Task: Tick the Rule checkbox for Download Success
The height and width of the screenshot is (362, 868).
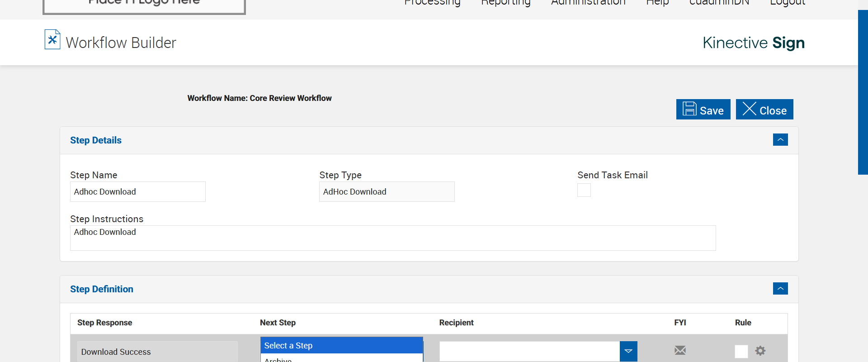Action: click(x=741, y=351)
